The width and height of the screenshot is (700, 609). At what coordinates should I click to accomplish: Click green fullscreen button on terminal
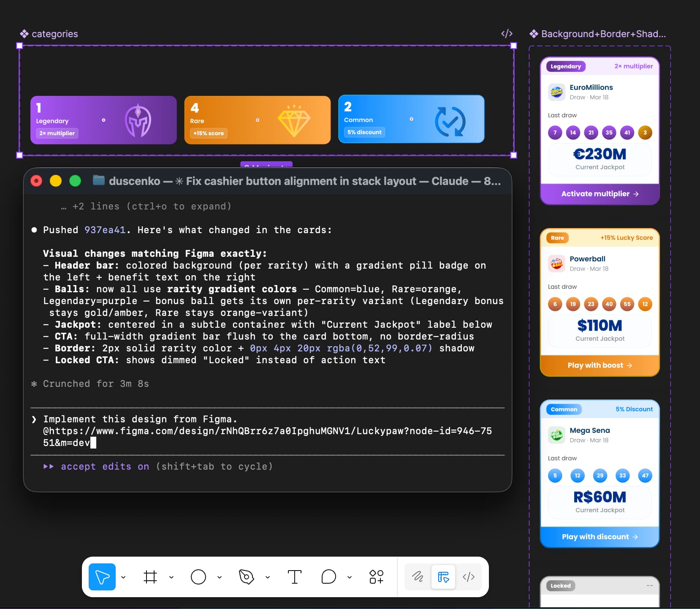coord(75,181)
